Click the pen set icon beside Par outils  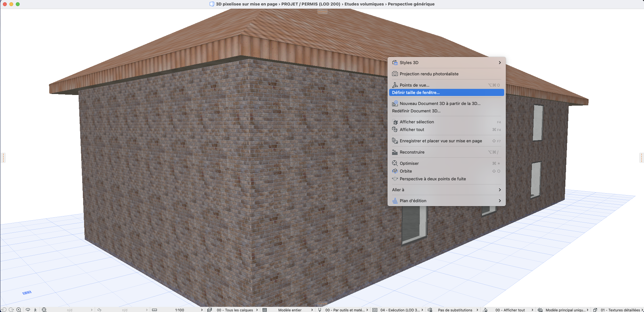[x=320, y=310]
